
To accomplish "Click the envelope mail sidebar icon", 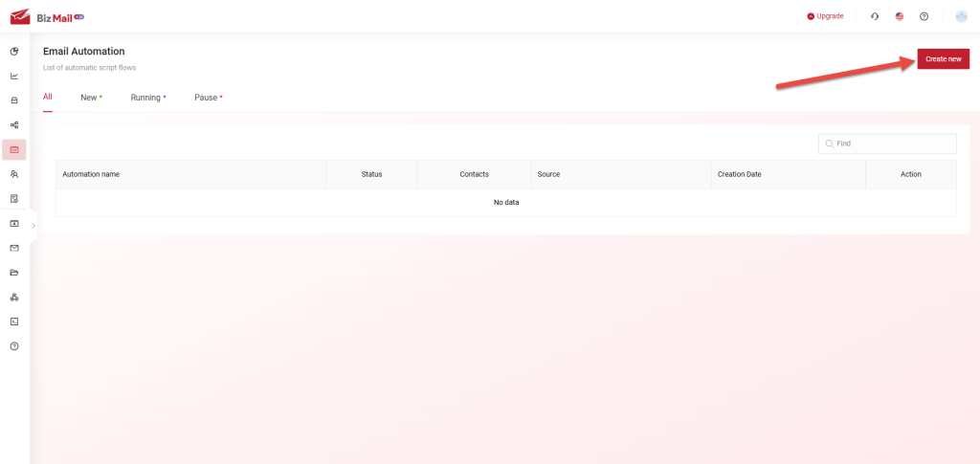I will pyautogui.click(x=14, y=248).
